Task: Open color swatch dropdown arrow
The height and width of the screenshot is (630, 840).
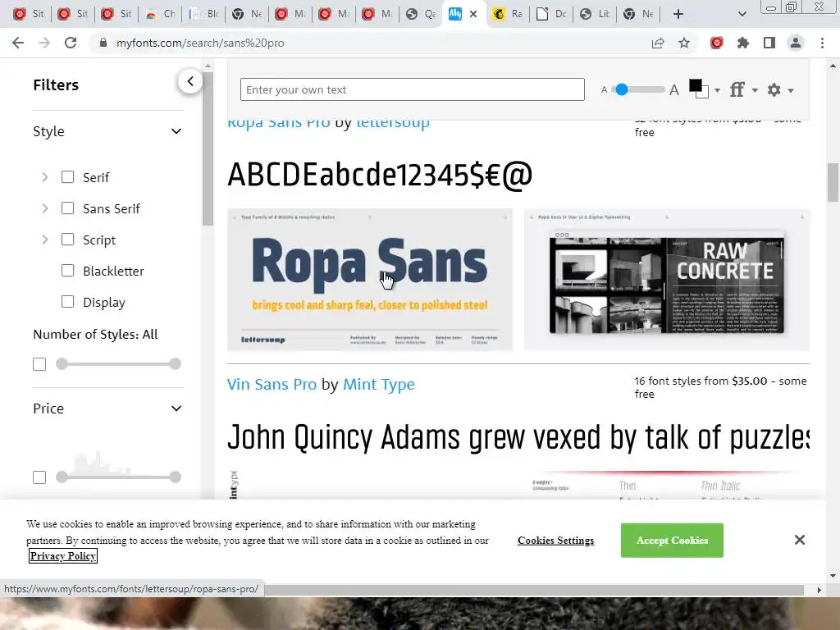Action: [x=717, y=90]
